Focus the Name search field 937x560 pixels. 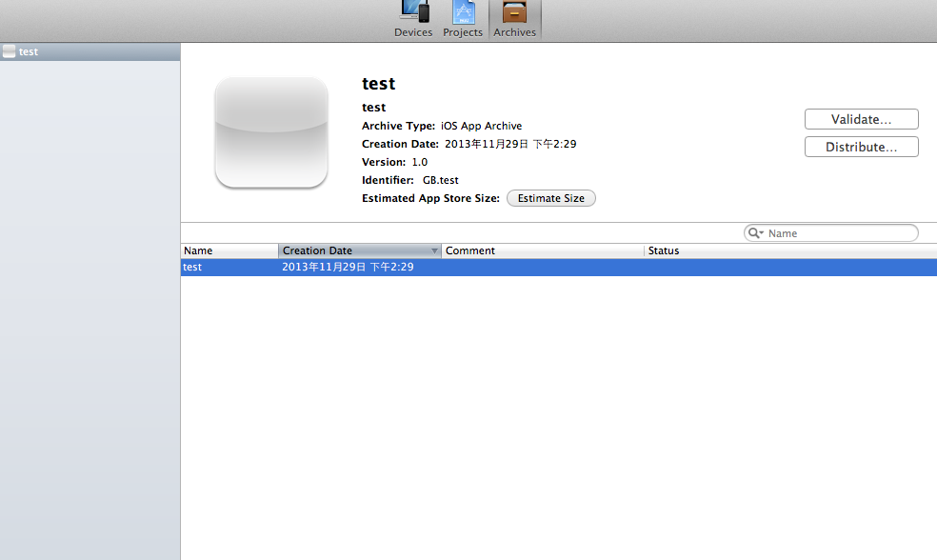coord(838,233)
